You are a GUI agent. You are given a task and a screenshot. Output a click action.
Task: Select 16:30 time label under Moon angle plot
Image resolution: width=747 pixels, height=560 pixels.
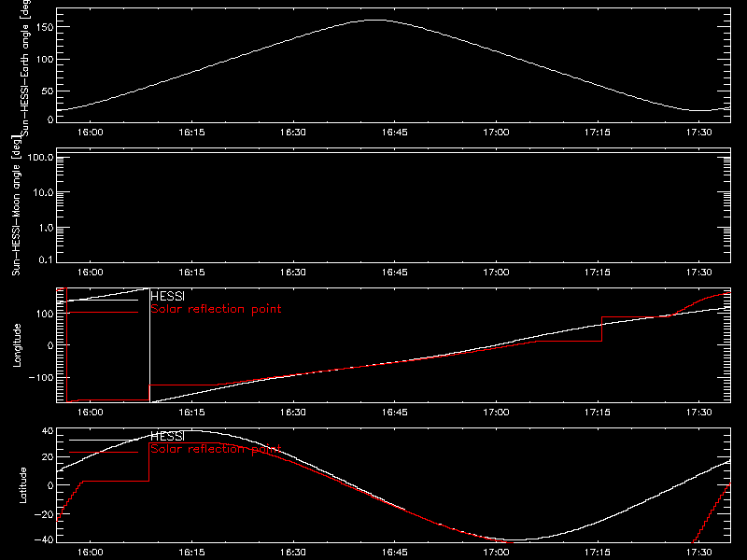coord(293,273)
